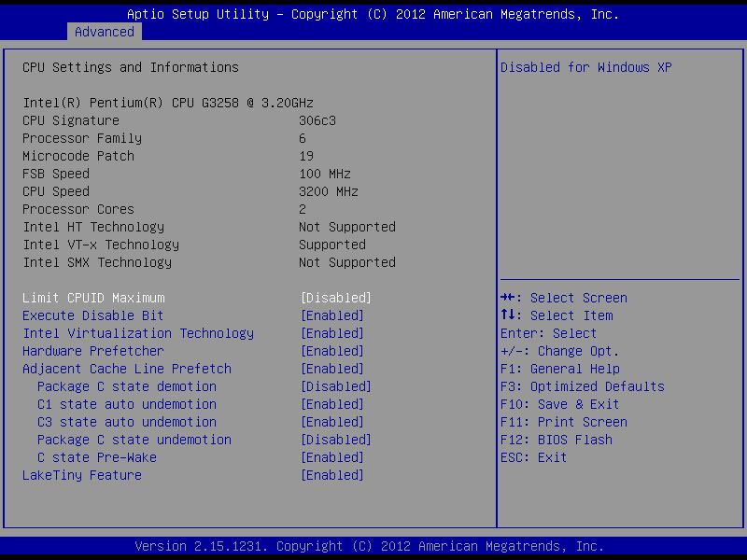Change Adjacent Cache Line Prefetch [Enabled] value
The height and width of the screenshot is (560, 747).
pos(332,369)
